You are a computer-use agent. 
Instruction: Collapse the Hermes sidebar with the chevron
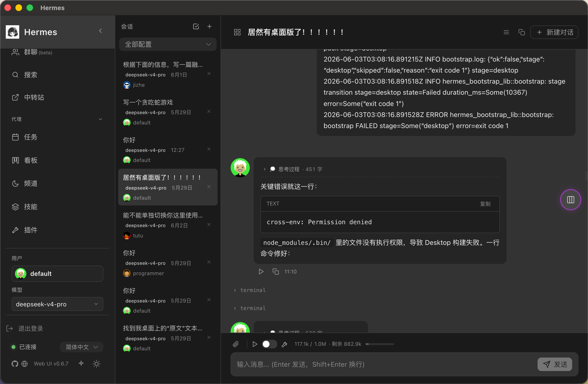101,31
